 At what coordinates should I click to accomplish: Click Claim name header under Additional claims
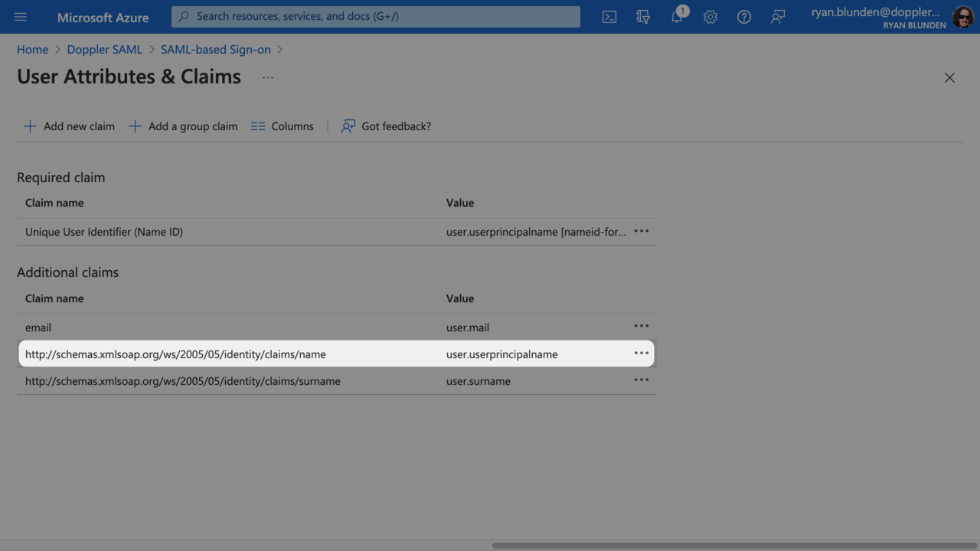coord(54,298)
